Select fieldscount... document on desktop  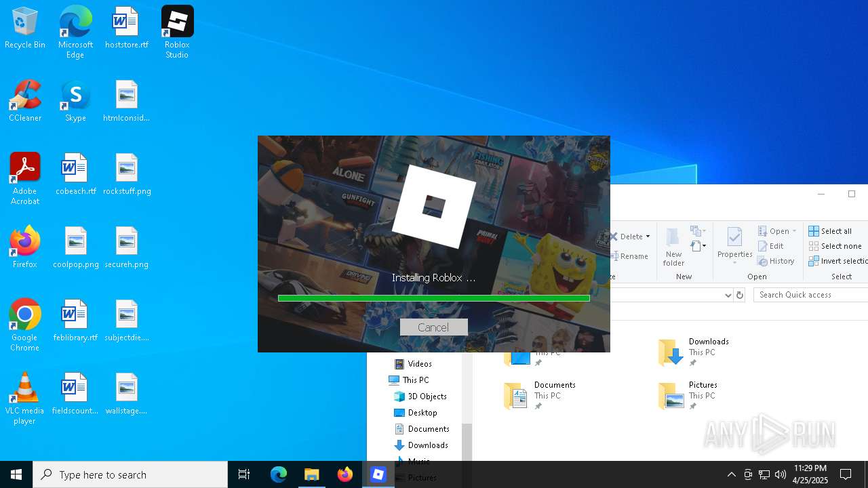[75, 394]
